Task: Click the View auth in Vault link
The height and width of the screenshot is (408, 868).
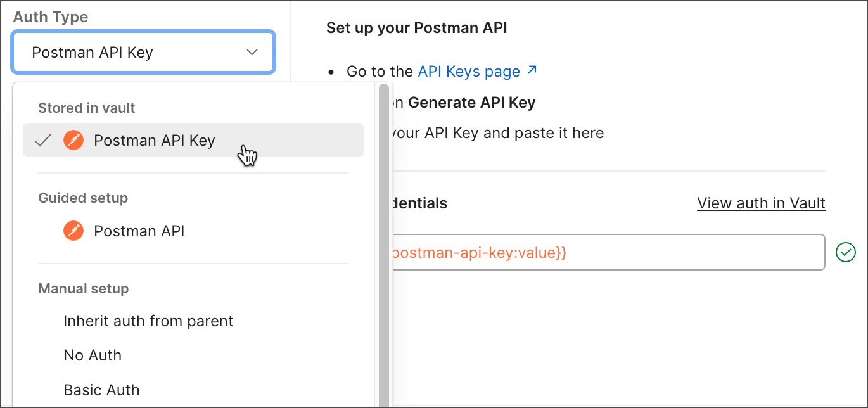Action: 761,203
